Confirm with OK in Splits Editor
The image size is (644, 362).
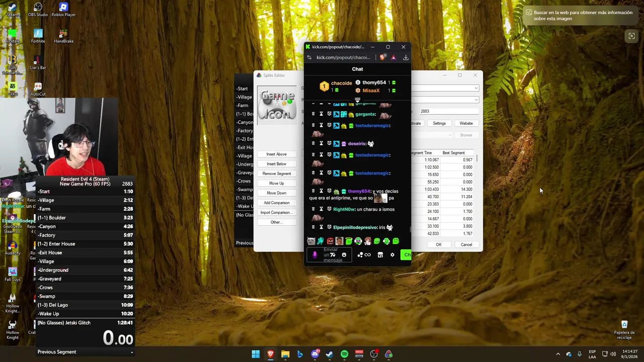(x=439, y=245)
